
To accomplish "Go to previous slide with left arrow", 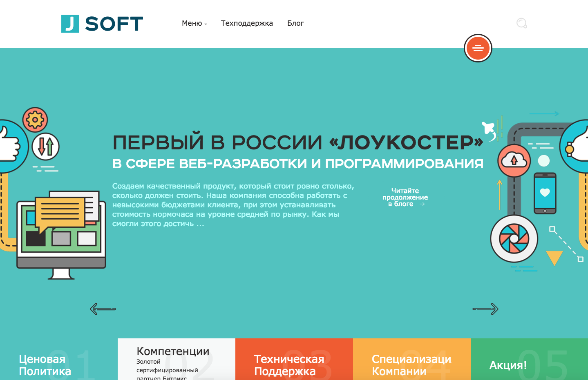I will 103,309.
